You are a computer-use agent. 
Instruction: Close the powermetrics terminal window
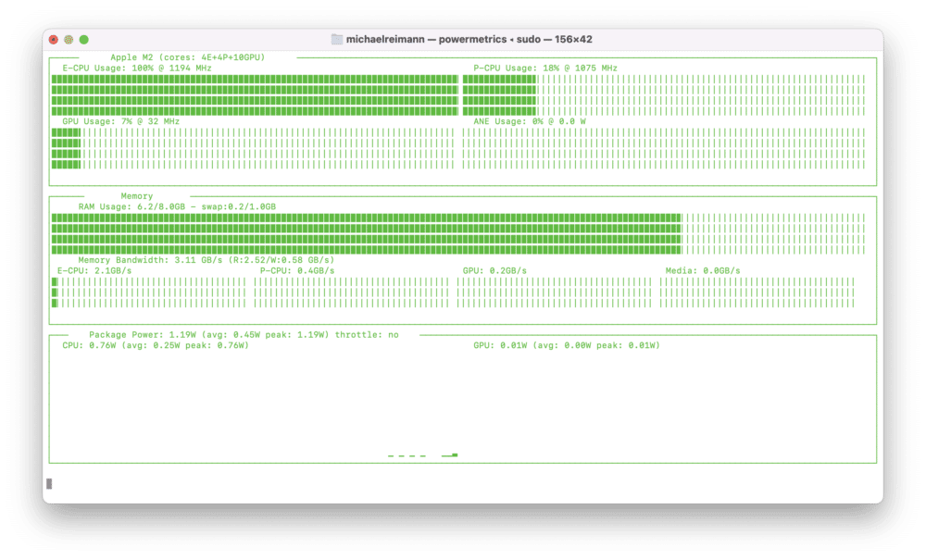pos(53,40)
